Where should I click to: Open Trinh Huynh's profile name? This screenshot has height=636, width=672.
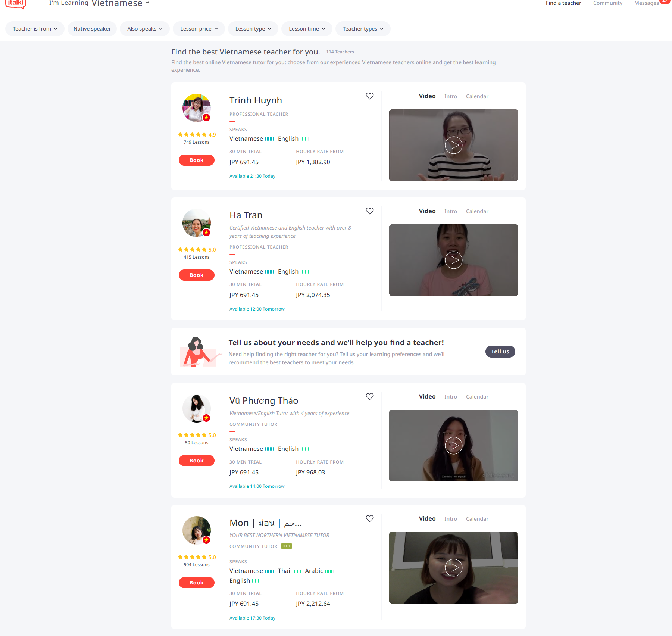click(256, 100)
